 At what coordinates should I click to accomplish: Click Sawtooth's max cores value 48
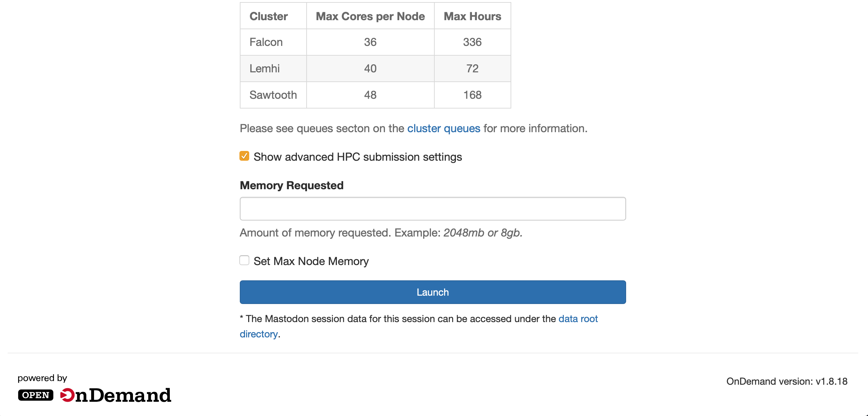pyautogui.click(x=370, y=95)
